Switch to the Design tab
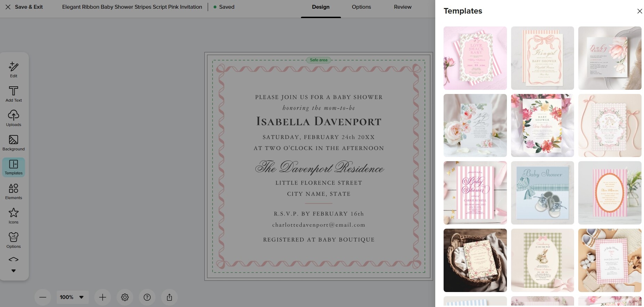The width and height of the screenshot is (644, 307). coord(321,7)
